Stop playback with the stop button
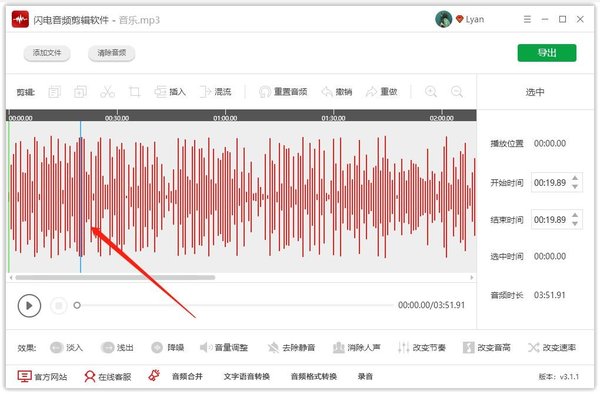The height and width of the screenshot is (394, 600). pyautogui.click(x=59, y=306)
